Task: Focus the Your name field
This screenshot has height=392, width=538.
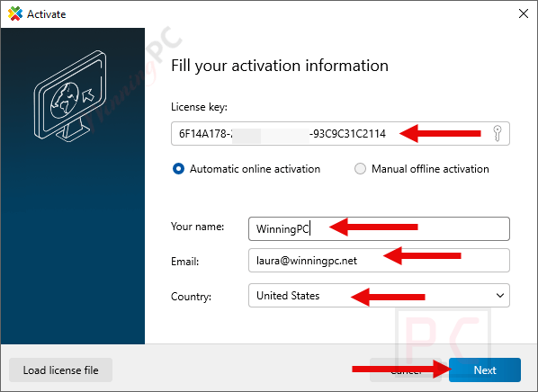Action: 379,228
